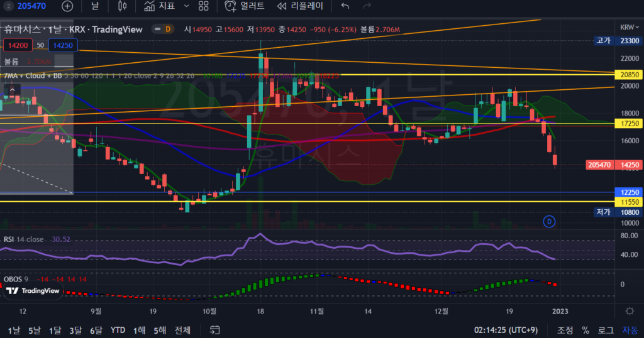
Task: Click the 14200 sell price button
Action: point(16,45)
